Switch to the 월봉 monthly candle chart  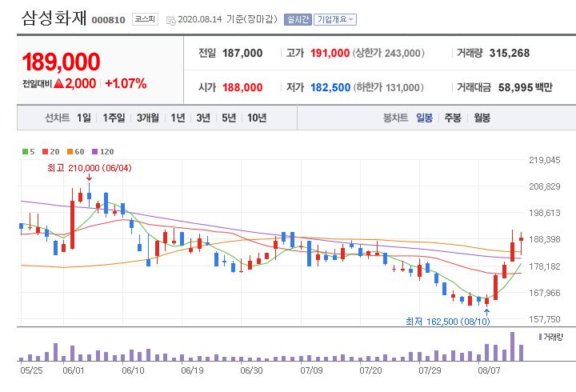(482, 118)
